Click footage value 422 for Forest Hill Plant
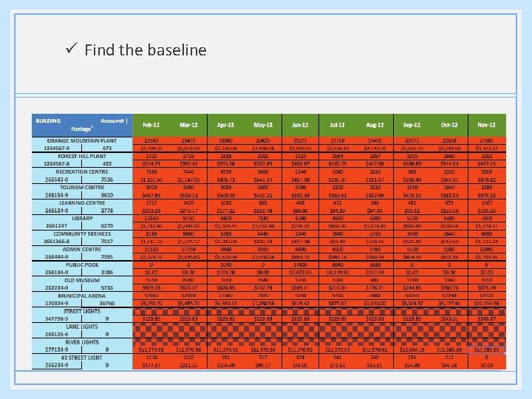Viewport: 532px width, 399px height. click(x=107, y=164)
